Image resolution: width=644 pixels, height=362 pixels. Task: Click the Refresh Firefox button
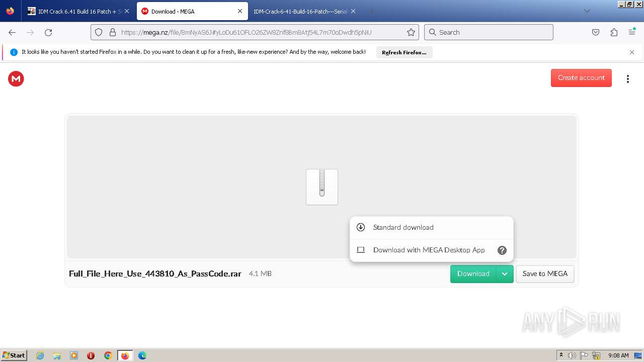tap(404, 52)
